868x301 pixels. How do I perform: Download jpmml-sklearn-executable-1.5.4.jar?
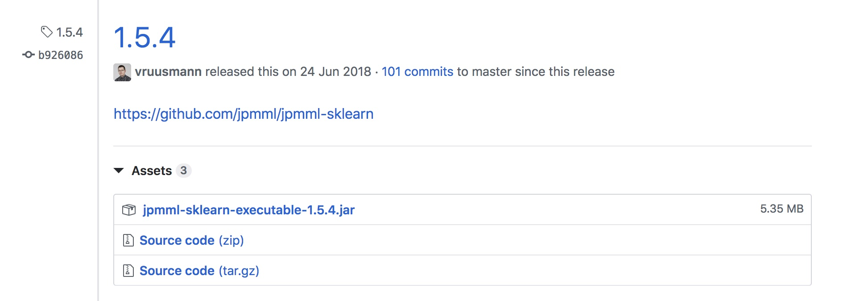[x=248, y=210]
